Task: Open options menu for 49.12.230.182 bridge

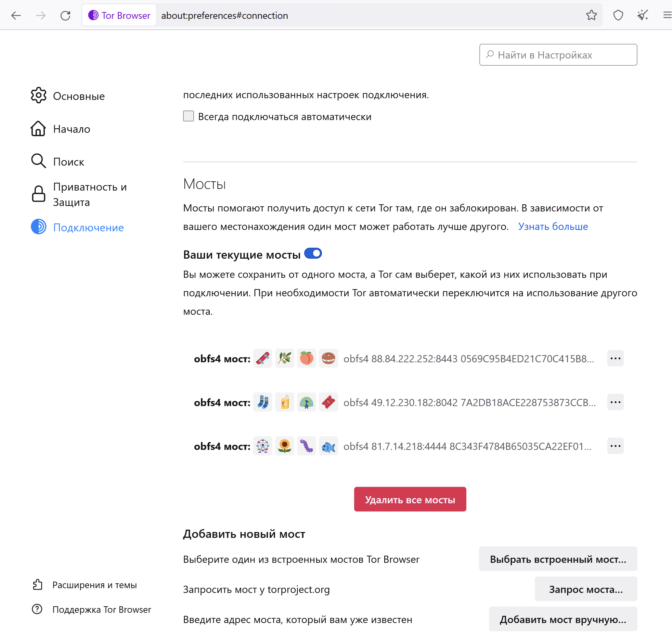Action: coord(615,402)
